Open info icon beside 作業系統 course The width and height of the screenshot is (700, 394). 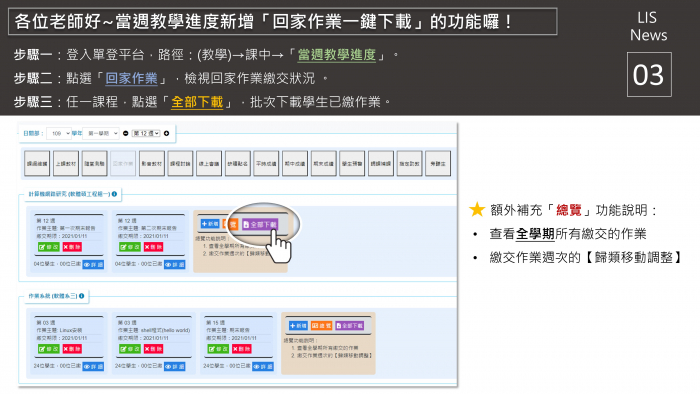click(x=82, y=296)
